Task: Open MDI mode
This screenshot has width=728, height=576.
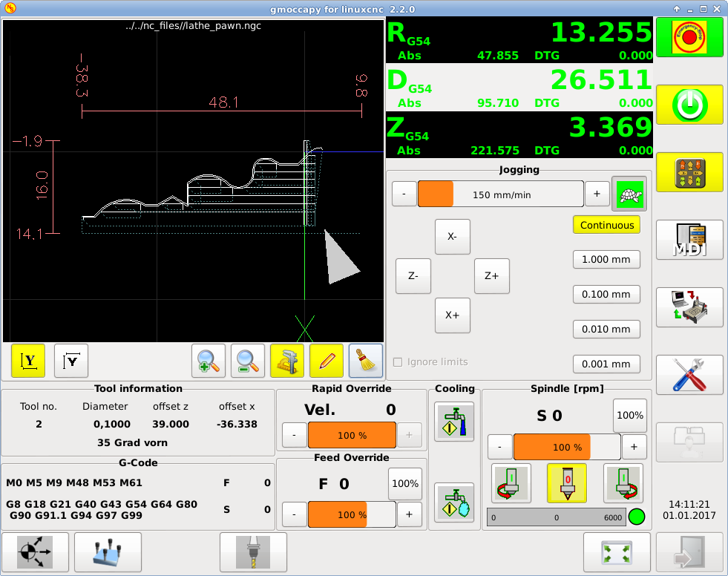Action: coord(689,240)
